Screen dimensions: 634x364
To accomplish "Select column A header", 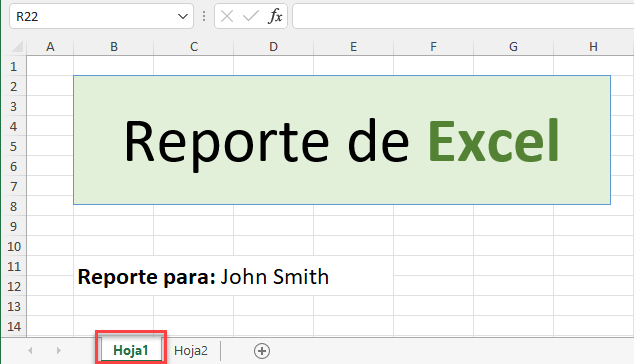I will click(x=50, y=47).
